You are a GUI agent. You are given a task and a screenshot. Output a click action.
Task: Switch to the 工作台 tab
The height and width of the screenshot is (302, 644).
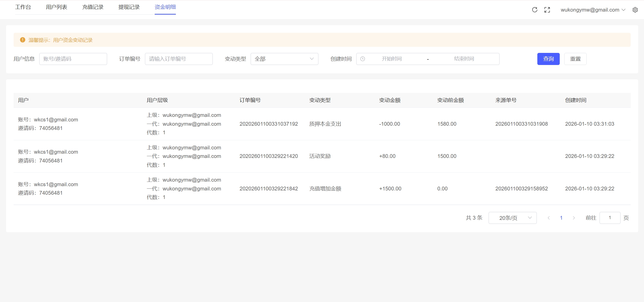[23, 7]
